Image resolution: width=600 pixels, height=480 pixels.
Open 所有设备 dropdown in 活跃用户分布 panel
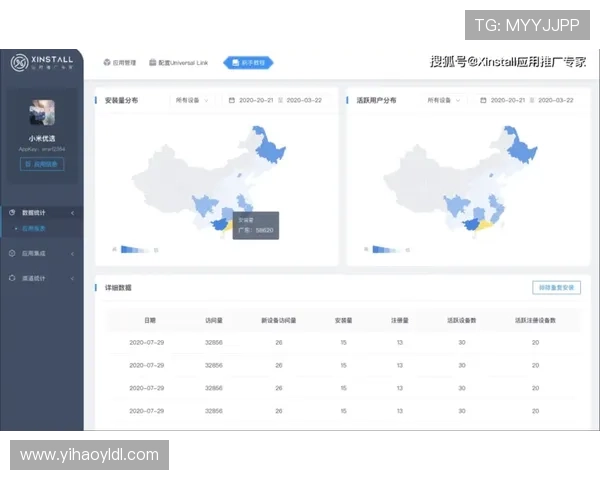[x=443, y=100]
